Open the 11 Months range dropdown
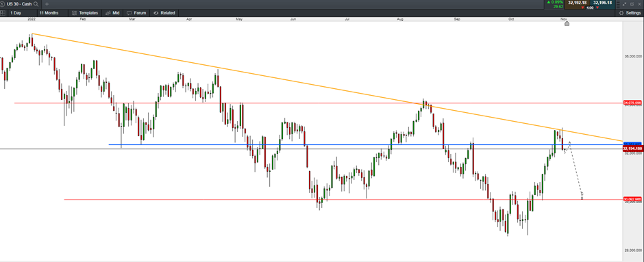Viewport: 644px width, 262px height. 52,13
